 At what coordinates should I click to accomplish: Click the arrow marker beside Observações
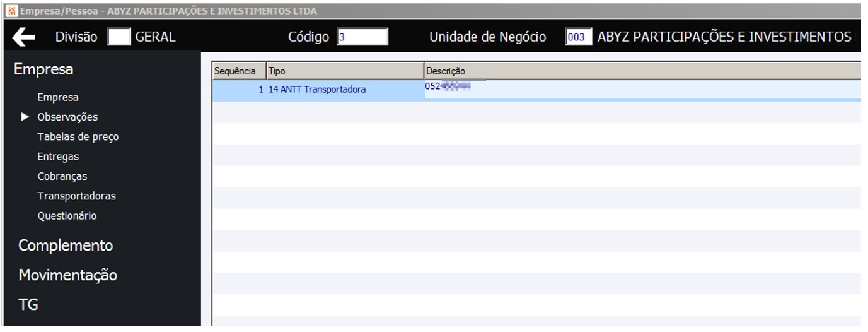click(25, 117)
